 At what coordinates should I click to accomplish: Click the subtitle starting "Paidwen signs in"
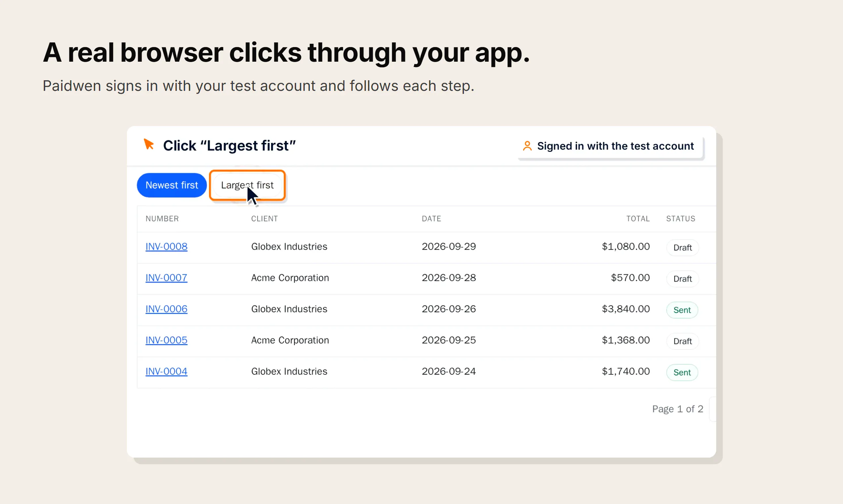258,86
